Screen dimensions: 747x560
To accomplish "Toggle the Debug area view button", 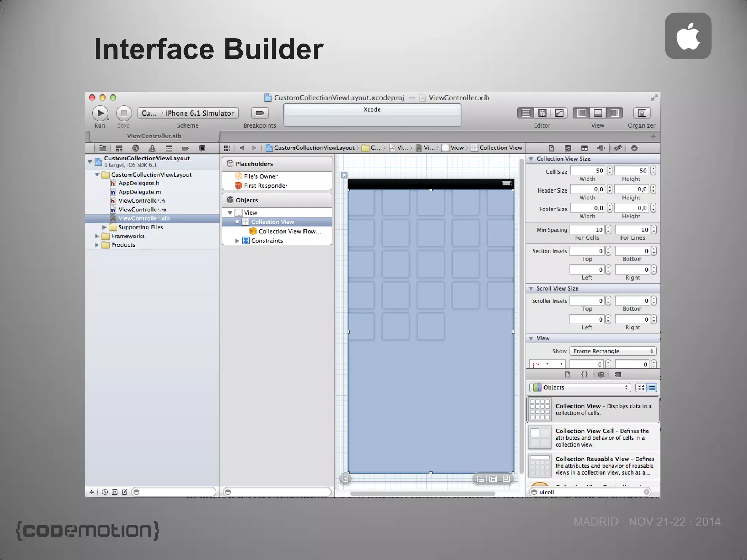I will click(x=598, y=113).
